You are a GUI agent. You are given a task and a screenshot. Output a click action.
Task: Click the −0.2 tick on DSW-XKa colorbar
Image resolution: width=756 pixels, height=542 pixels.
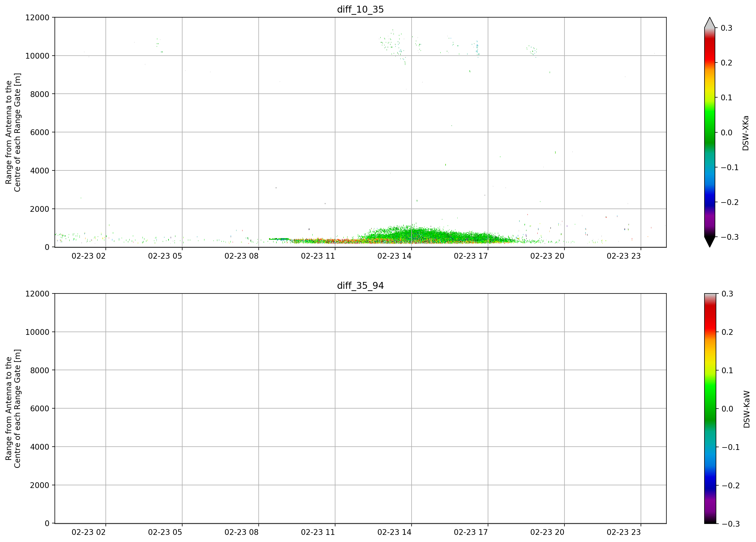point(730,202)
